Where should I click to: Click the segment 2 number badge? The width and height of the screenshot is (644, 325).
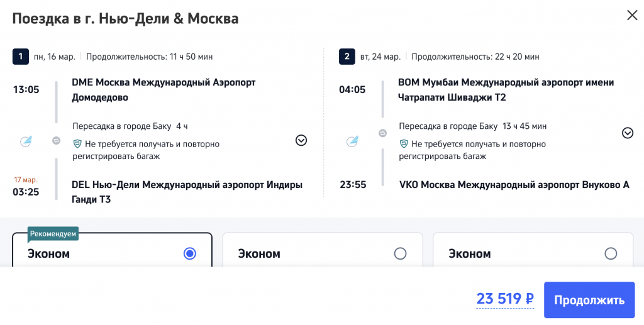pyautogui.click(x=347, y=57)
